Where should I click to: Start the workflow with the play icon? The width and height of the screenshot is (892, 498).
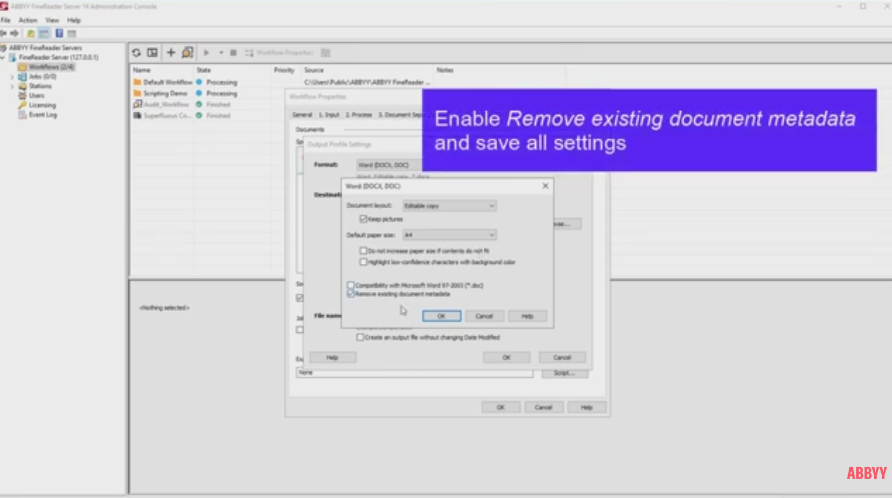(207, 53)
